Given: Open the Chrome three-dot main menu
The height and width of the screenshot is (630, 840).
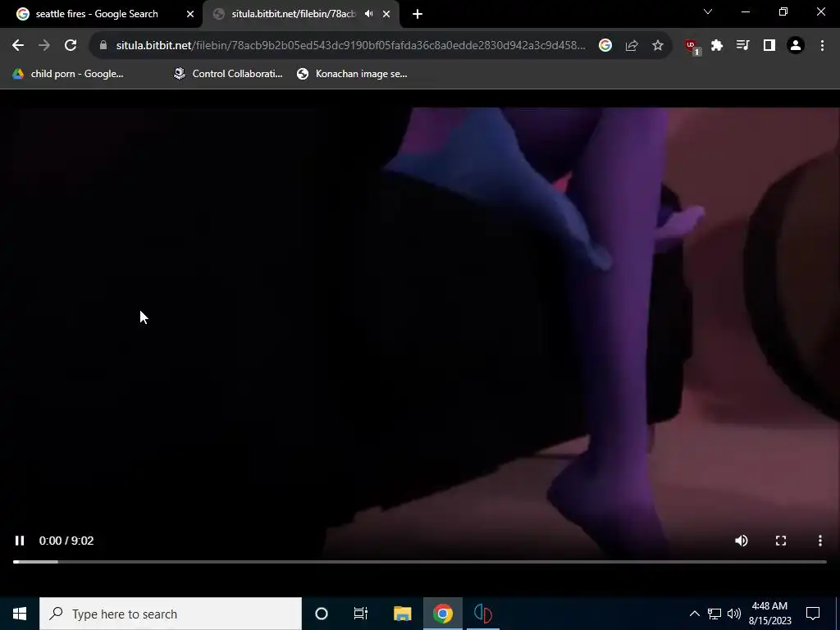Looking at the screenshot, I should [x=822, y=46].
